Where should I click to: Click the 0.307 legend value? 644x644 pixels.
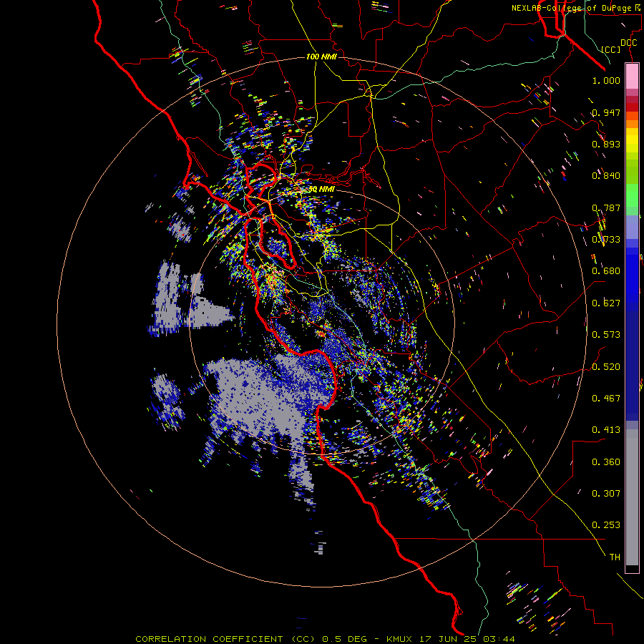(x=606, y=494)
